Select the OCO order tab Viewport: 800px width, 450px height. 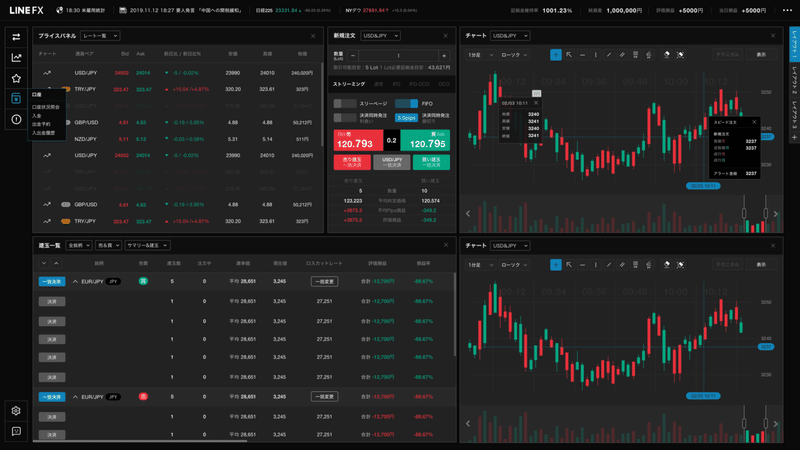click(444, 84)
